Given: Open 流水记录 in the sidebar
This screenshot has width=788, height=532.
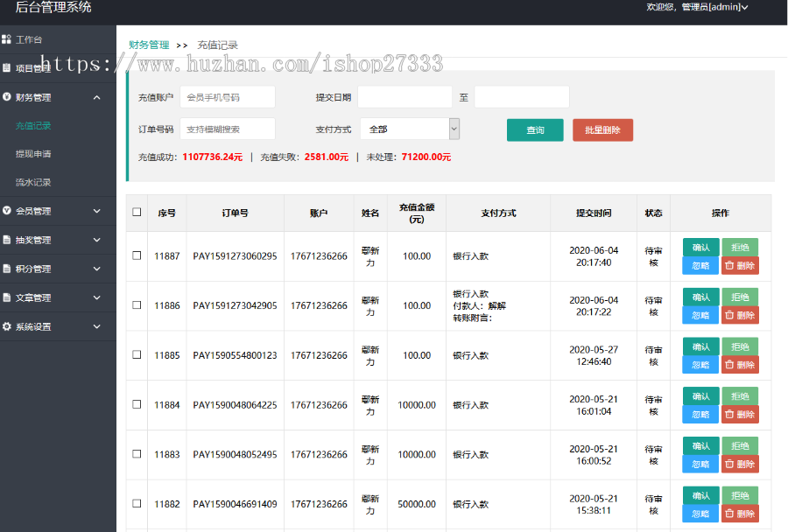Looking at the screenshot, I should coord(33,182).
